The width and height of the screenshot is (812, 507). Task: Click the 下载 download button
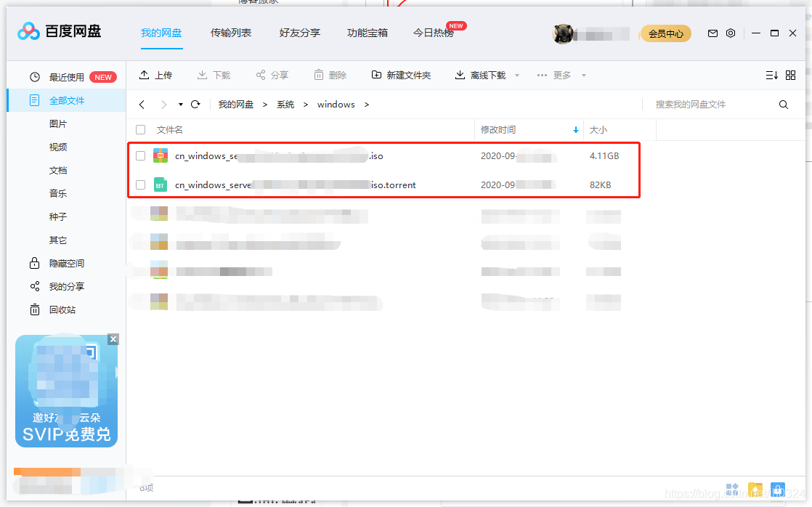coord(214,75)
